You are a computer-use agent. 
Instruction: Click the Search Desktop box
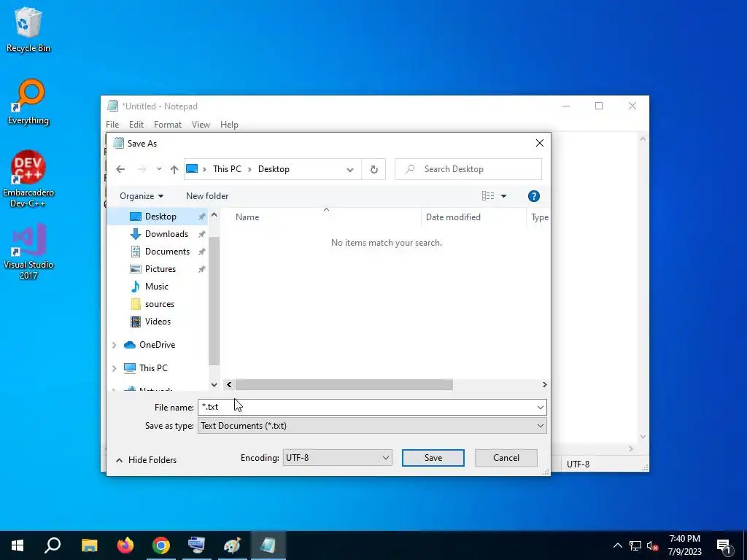click(468, 169)
